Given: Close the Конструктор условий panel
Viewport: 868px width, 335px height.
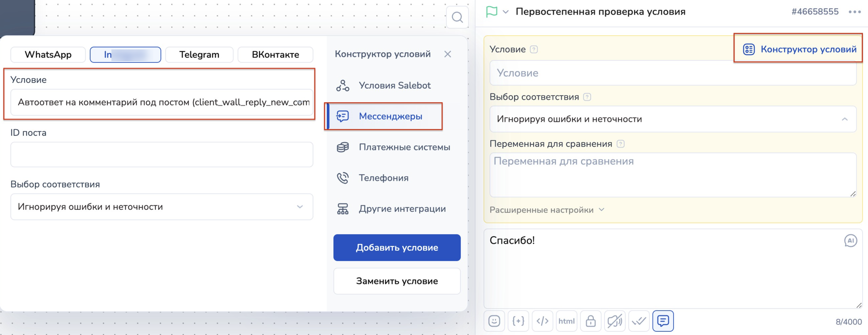Looking at the screenshot, I should [447, 54].
